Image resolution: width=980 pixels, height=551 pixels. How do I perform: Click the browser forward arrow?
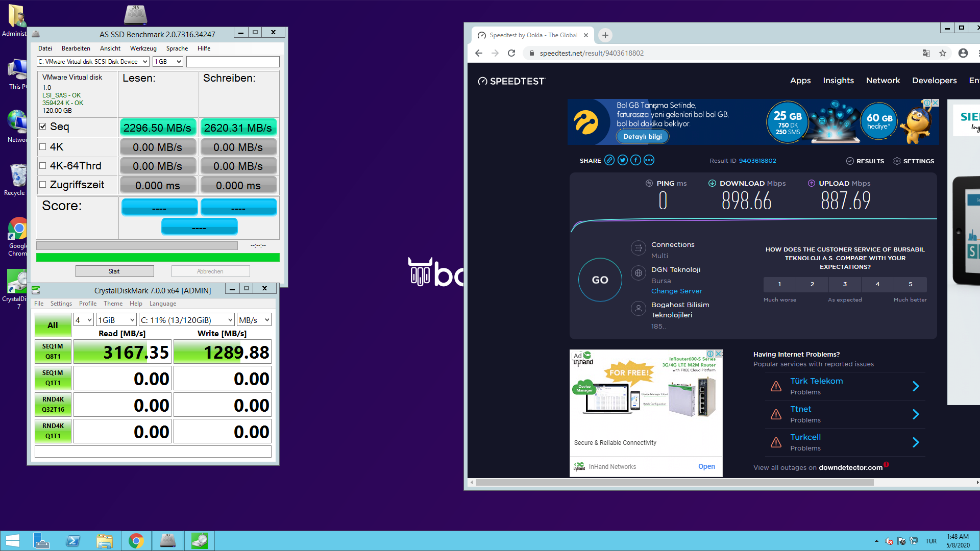pos(495,53)
